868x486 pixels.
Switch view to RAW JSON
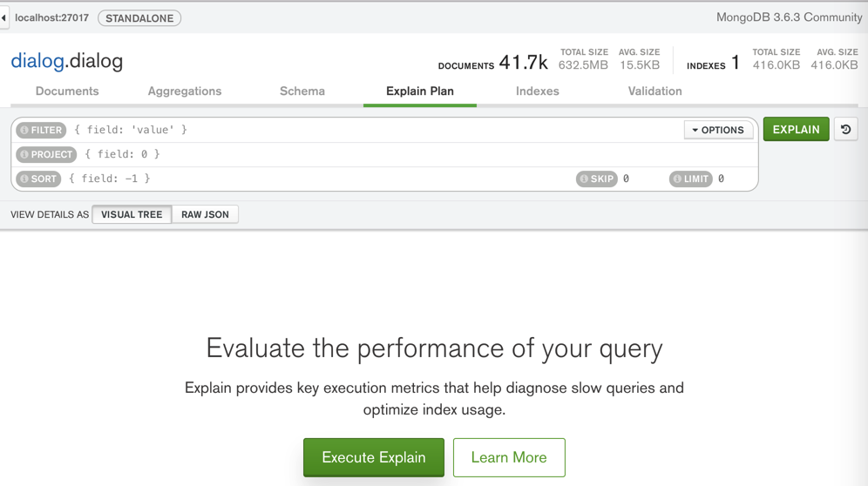pos(205,214)
